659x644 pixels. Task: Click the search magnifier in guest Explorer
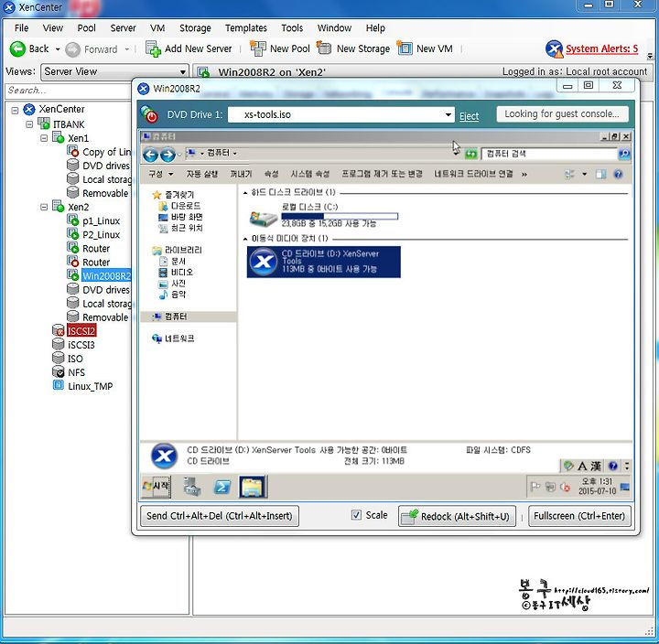[x=624, y=154]
